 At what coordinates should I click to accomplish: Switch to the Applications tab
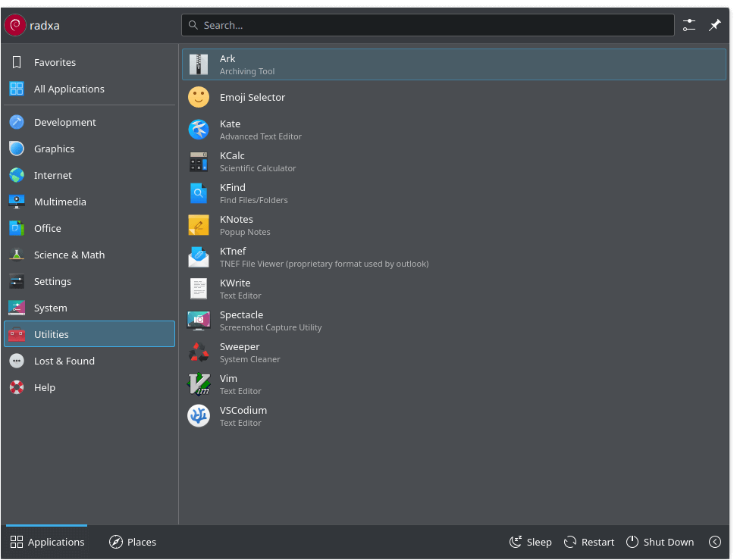[47, 542]
